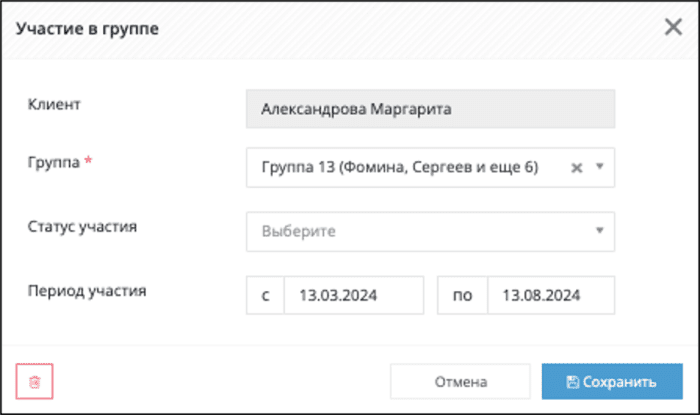Screen dimensions: 700x415
Task: Click the с prefix before start date
Action: pyautogui.click(x=265, y=295)
